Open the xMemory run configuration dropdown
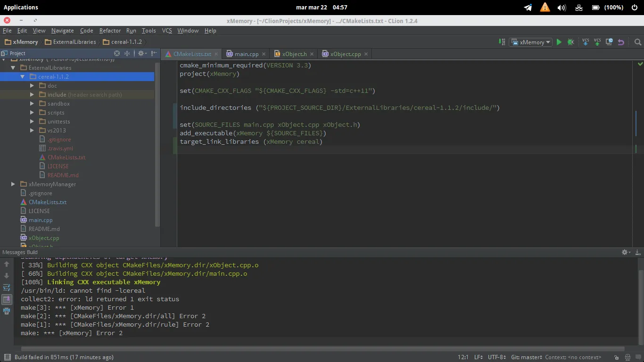 point(531,42)
